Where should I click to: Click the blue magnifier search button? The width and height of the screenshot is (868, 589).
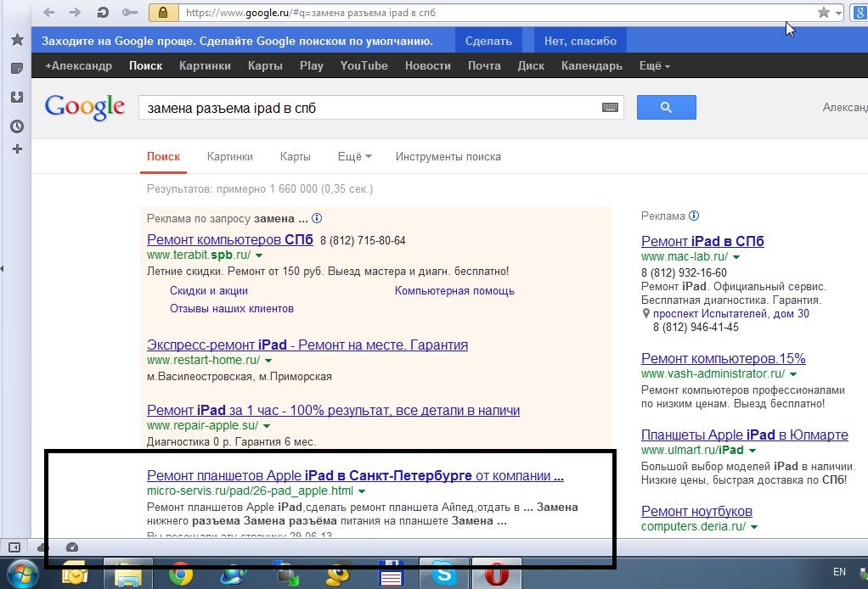click(x=667, y=107)
